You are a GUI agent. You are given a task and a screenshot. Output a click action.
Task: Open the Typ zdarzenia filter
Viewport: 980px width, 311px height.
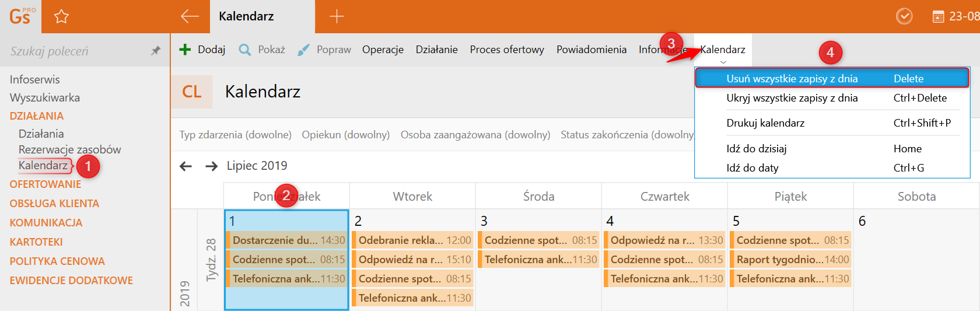coord(235,135)
